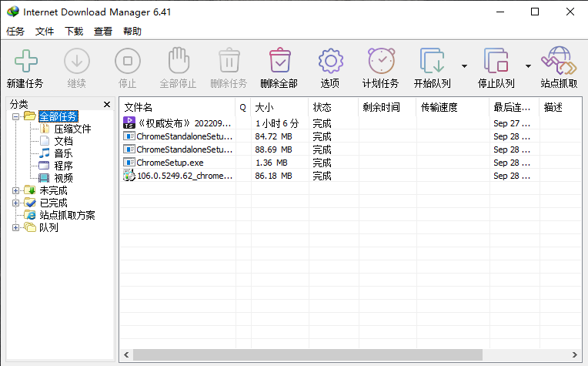588x366 pixels.
Task: Click horizontal scrollbar right arrow
Action: 574,354
